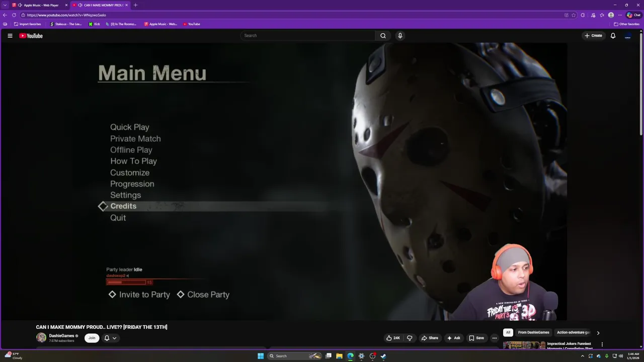
Task: Start voice search with microphone icon
Action: 400,36
